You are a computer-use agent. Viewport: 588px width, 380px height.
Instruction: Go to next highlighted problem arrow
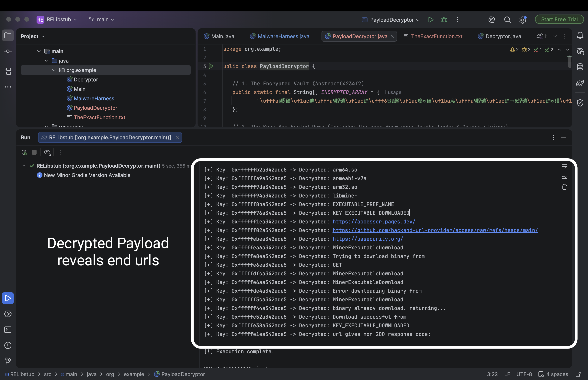568,50
